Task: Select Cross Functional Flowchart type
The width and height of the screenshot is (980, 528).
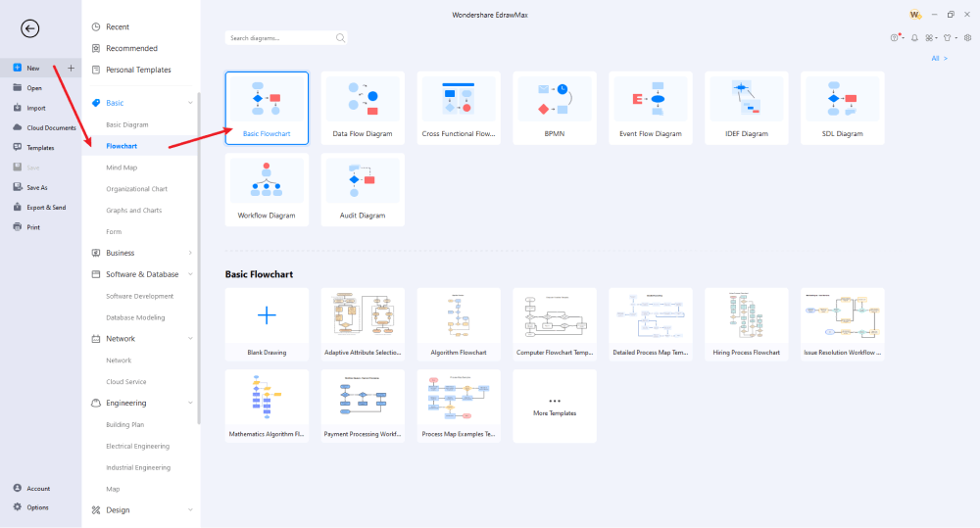Action: (x=459, y=108)
